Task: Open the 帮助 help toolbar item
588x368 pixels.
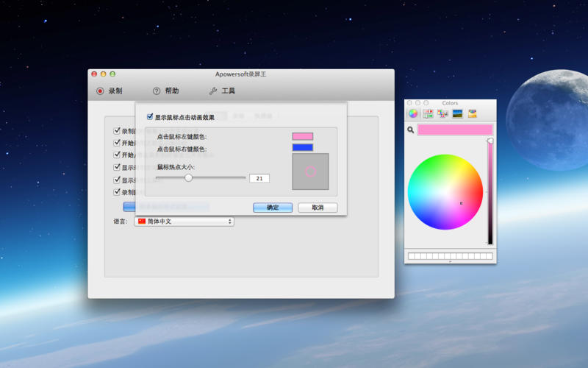Action: pos(165,91)
